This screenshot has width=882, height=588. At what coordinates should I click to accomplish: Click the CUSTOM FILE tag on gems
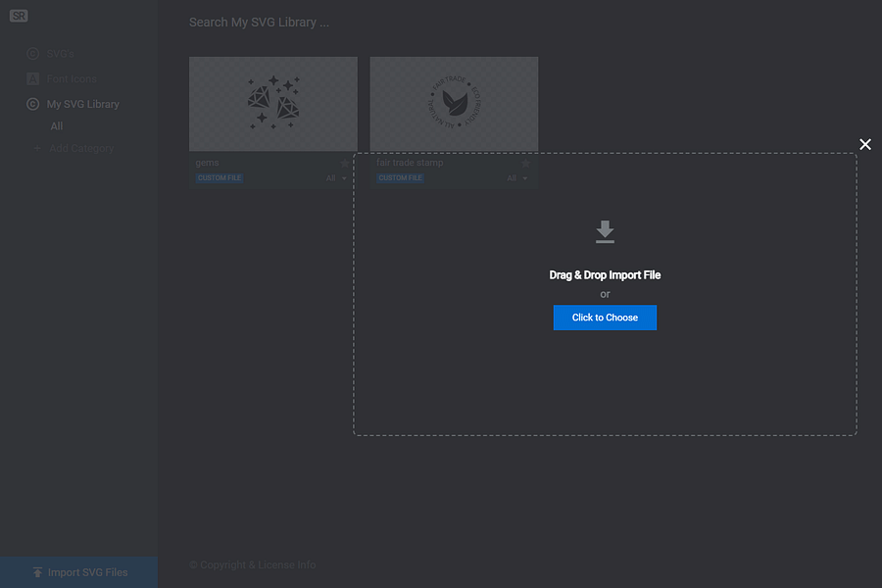click(220, 178)
